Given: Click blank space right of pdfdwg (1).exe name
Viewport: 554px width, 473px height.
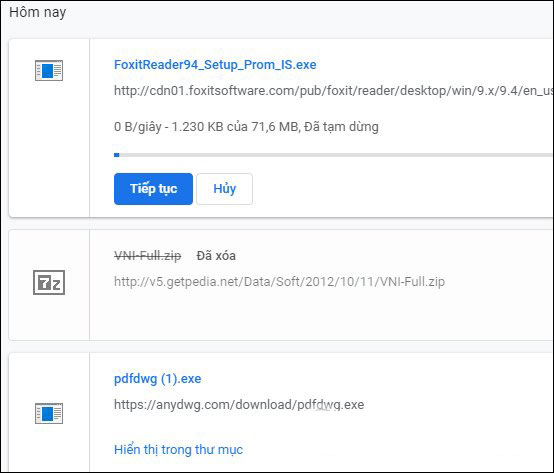Looking at the screenshot, I should click(x=375, y=379).
